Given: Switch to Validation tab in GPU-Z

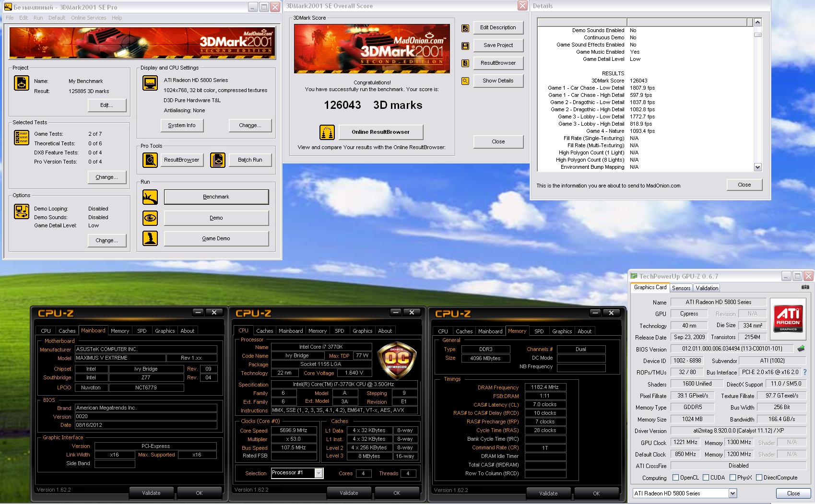Looking at the screenshot, I should pos(707,288).
